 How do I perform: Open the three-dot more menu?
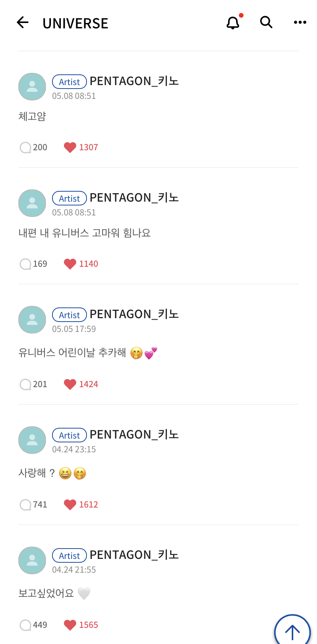coord(300,23)
